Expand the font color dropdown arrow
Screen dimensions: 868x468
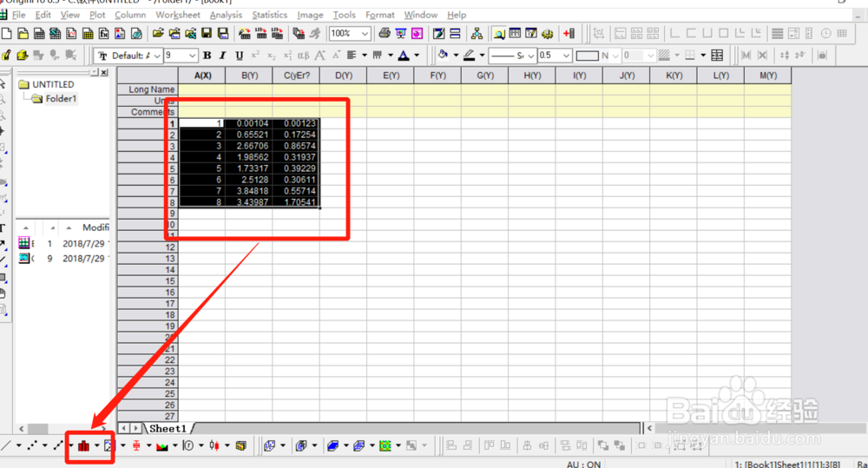tap(417, 56)
